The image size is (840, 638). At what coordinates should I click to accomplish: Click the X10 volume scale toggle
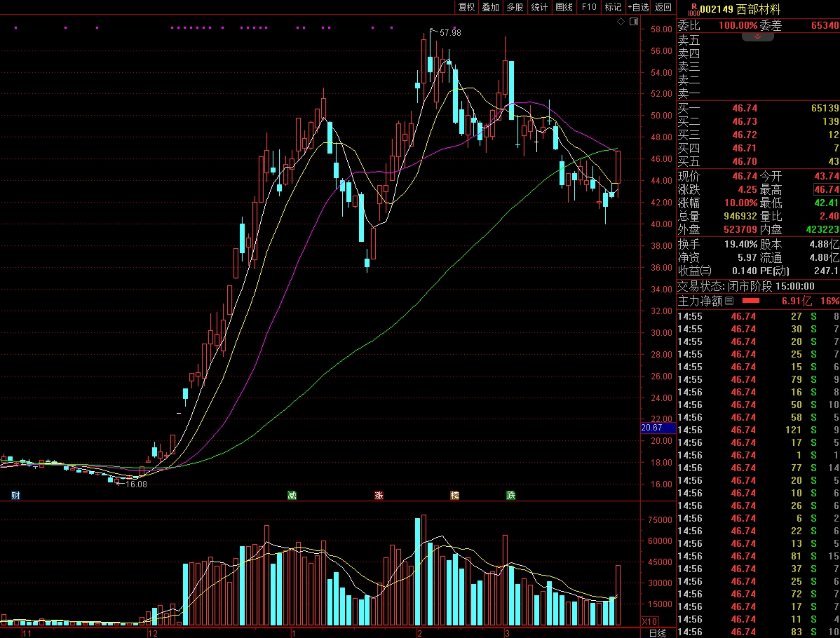[650, 621]
